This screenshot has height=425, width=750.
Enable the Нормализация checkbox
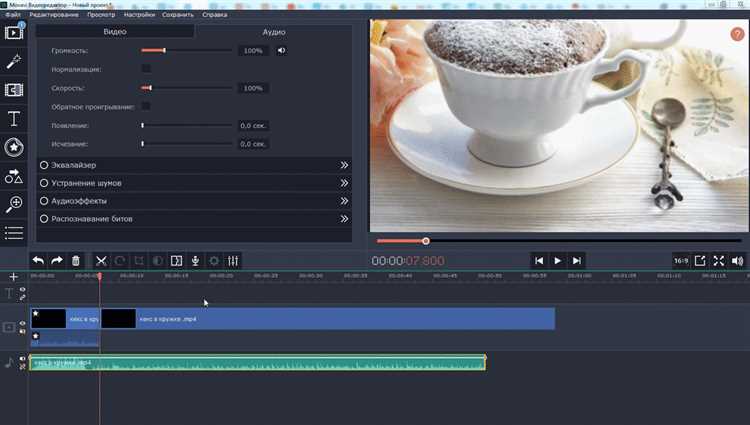pos(146,69)
